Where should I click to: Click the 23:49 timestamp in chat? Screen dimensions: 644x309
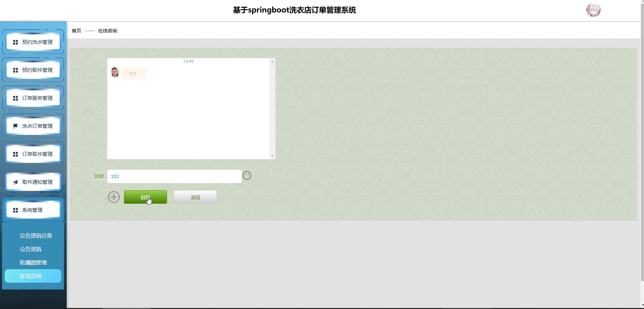pos(188,61)
